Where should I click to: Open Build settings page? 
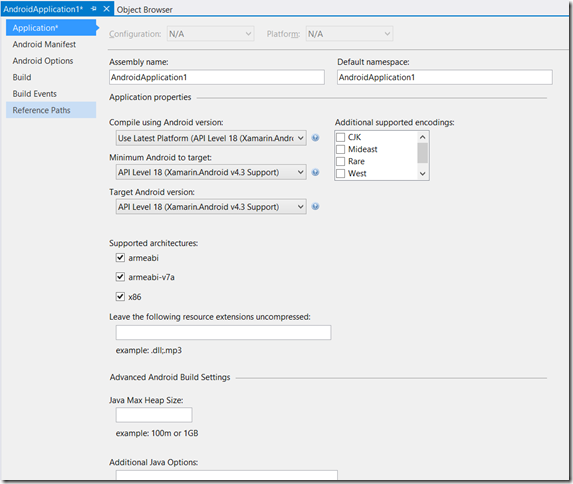(x=51, y=77)
